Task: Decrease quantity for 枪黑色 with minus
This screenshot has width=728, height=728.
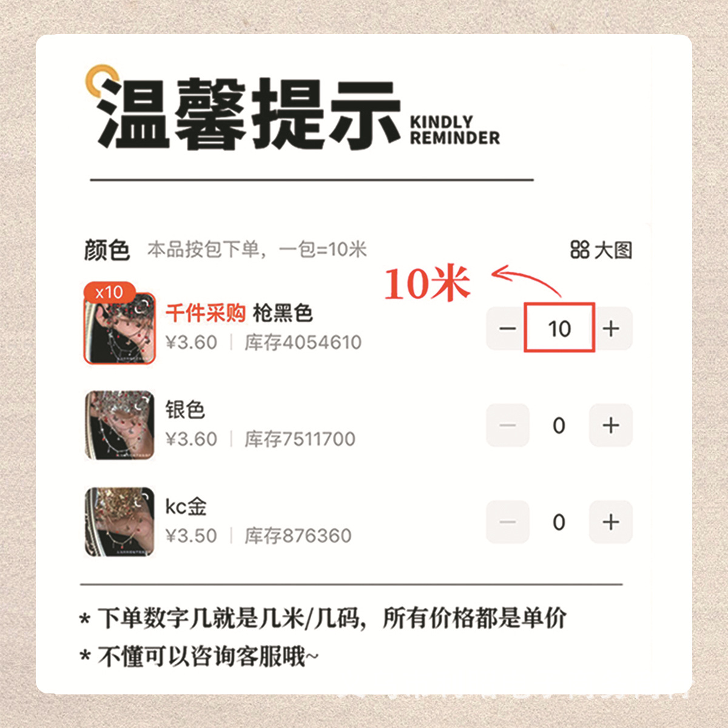Action: [507, 328]
